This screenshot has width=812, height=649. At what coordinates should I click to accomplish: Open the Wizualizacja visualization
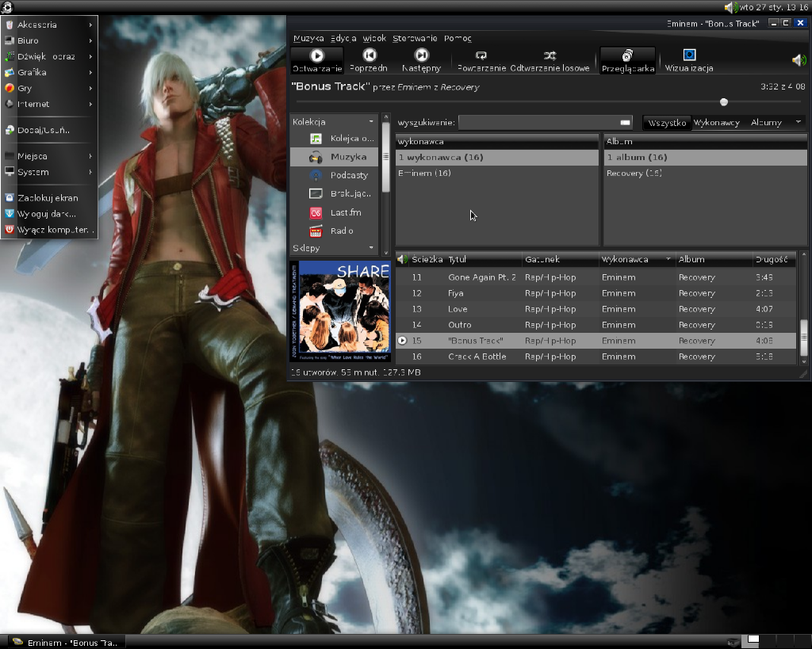689,60
